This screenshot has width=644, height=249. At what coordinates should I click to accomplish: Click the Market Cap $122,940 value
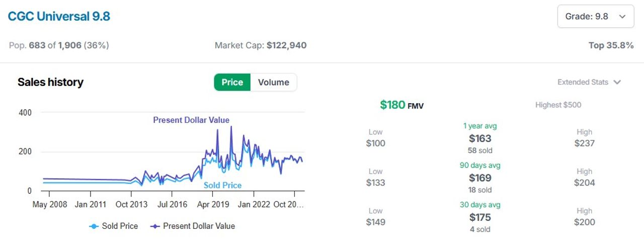286,45
